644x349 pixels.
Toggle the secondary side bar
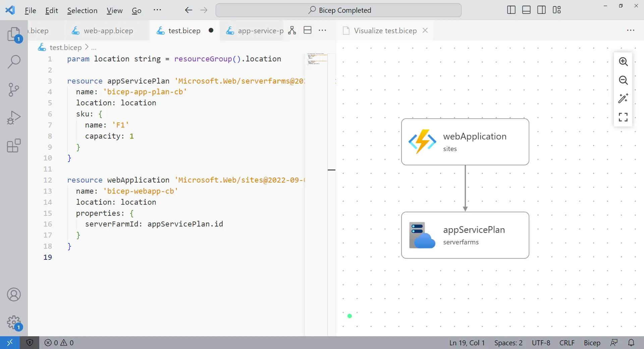(x=541, y=10)
